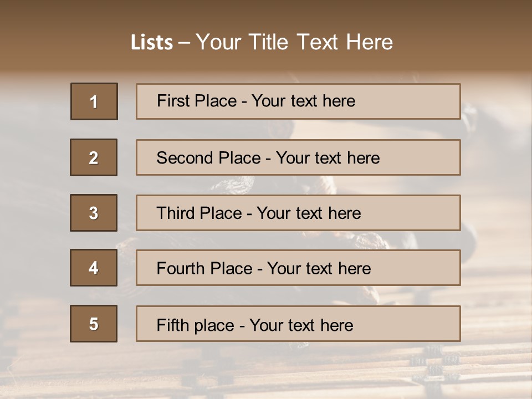Select the "Second Place" label text
Viewport: 532px width, 399px height.
(208, 158)
